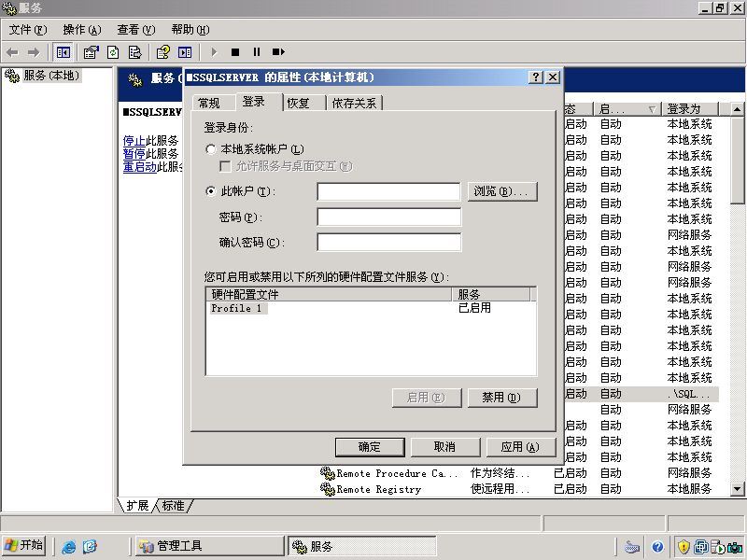Image resolution: width=747 pixels, height=560 pixels.
Task: Click the 密码 input field
Action: 388,217
